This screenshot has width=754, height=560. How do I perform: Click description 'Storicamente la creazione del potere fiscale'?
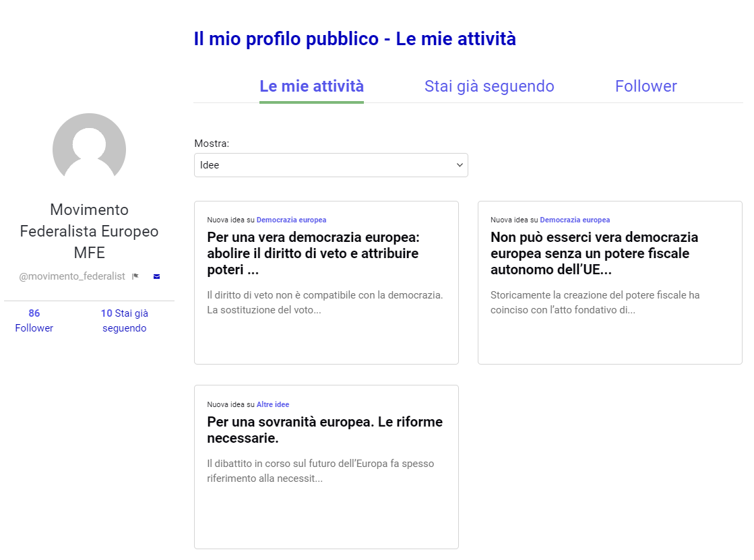click(x=595, y=302)
